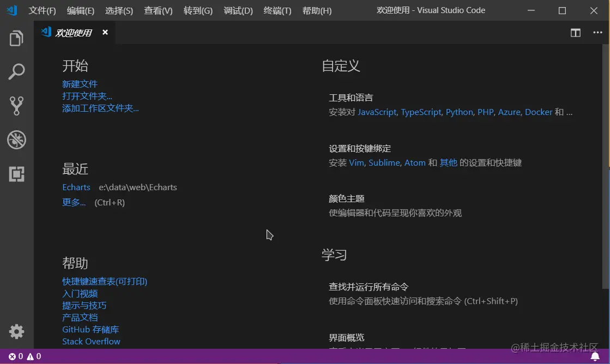Click the errors count icon in status bar
This screenshot has width=610, height=364.
(16, 356)
